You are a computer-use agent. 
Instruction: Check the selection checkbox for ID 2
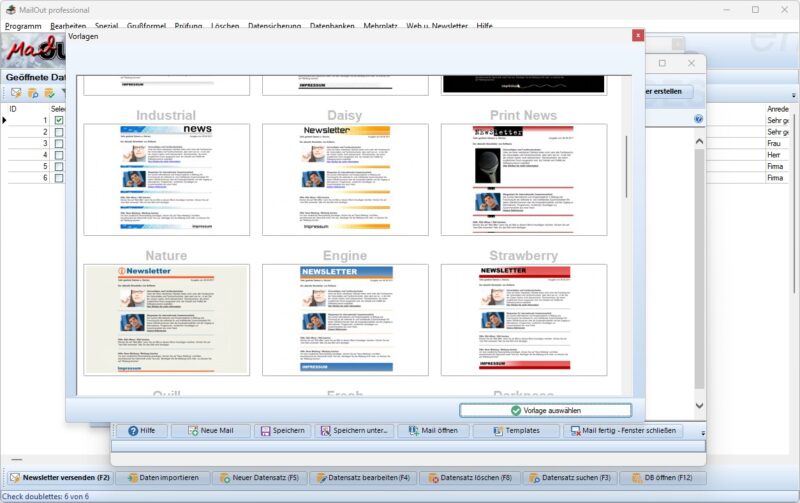59,132
